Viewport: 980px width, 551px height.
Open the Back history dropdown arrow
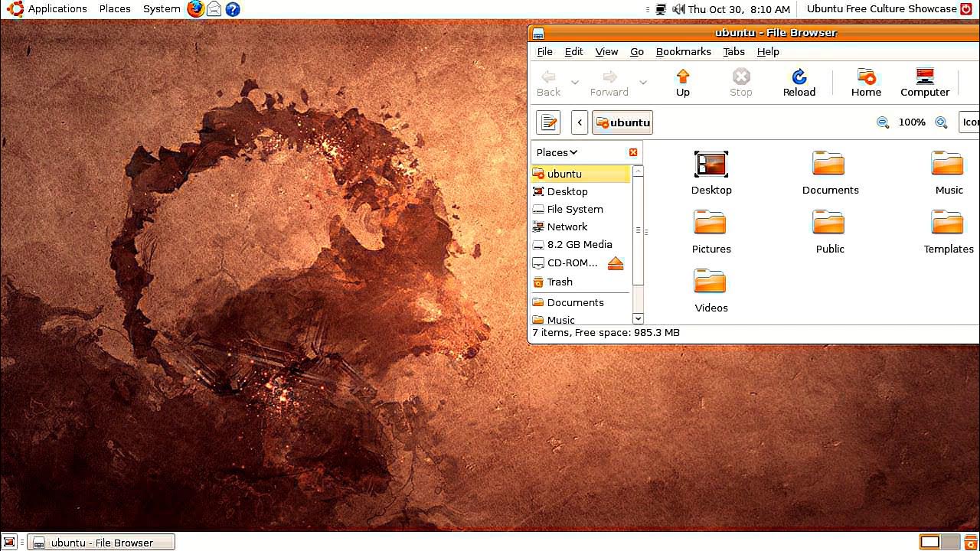575,83
